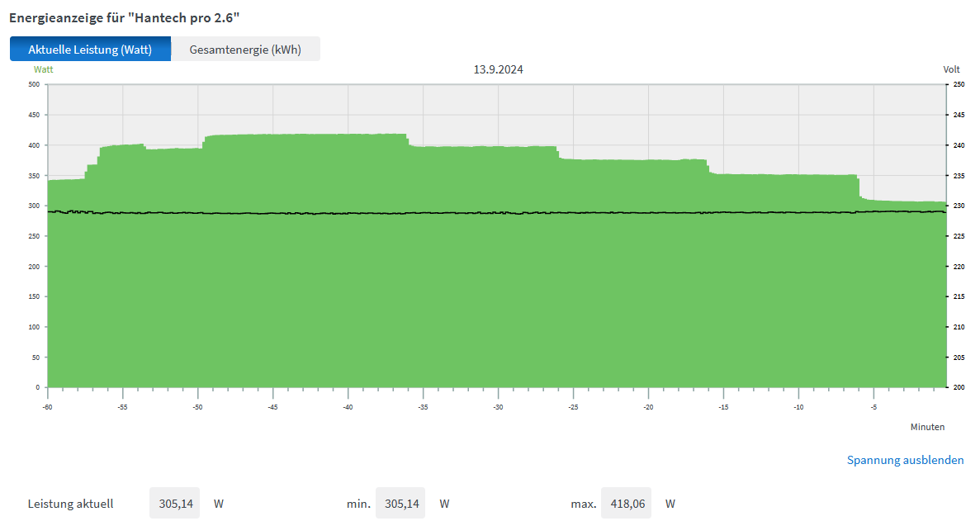
Task: Click the green Watt axis label
Action: tap(43, 69)
